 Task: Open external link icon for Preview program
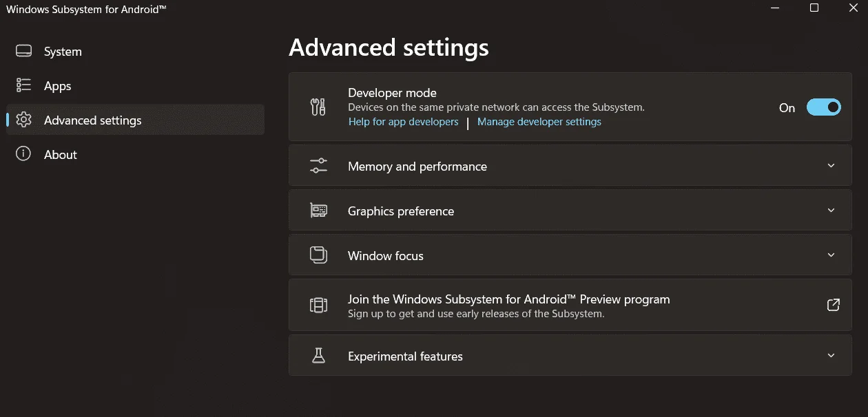833,305
